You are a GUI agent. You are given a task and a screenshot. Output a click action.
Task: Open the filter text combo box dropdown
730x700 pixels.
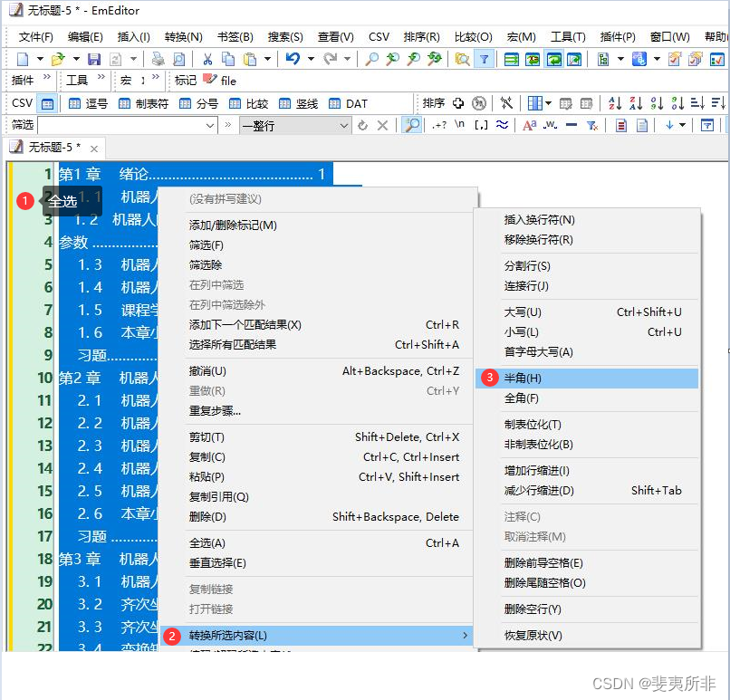coord(210,126)
